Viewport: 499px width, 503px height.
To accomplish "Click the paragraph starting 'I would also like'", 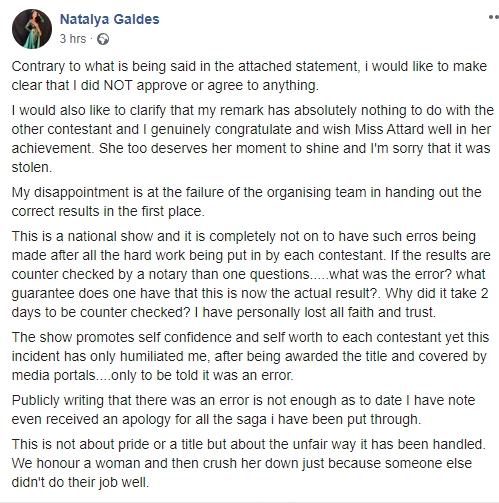I will click(252, 139).
